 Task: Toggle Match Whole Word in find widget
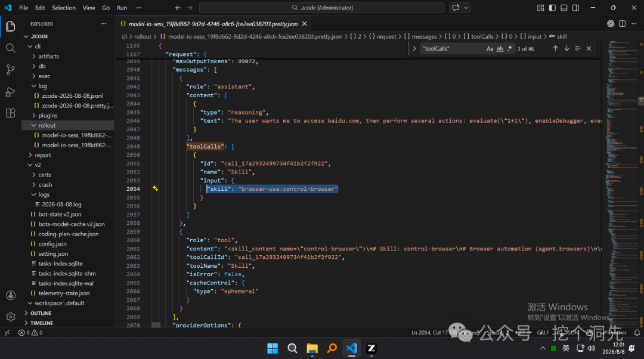point(500,48)
